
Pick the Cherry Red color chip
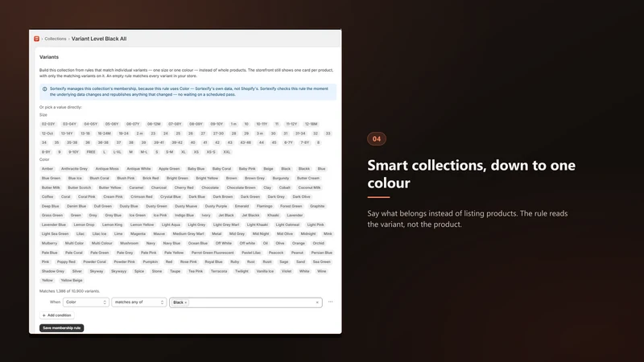point(184,187)
